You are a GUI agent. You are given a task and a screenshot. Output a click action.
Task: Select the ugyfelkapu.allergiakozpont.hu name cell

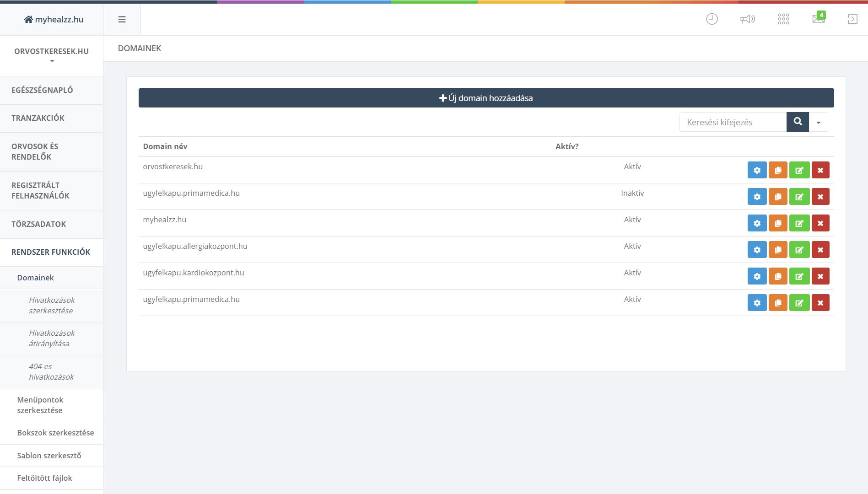point(195,246)
